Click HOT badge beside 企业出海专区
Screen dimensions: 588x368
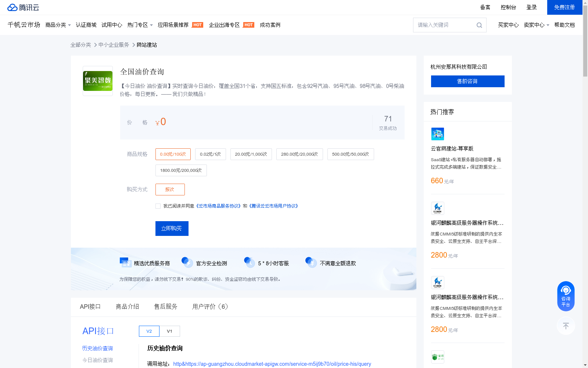[x=249, y=25]
